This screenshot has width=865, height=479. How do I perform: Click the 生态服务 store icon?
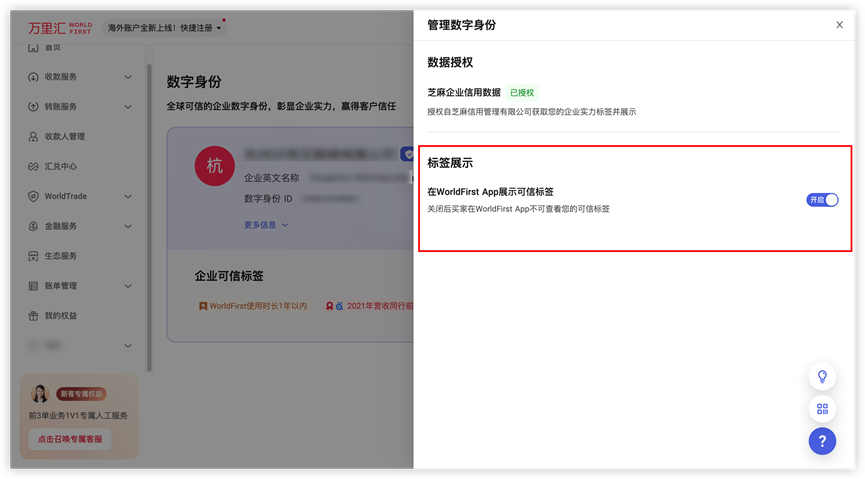pyautogui.click(x=33, y=256)
